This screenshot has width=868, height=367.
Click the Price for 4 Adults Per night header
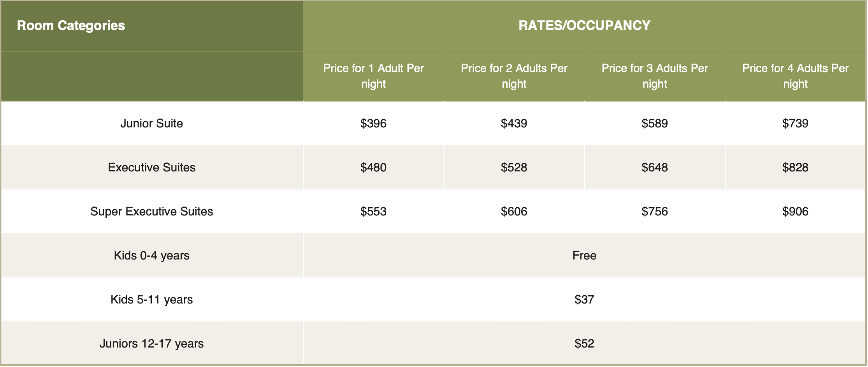795,76
